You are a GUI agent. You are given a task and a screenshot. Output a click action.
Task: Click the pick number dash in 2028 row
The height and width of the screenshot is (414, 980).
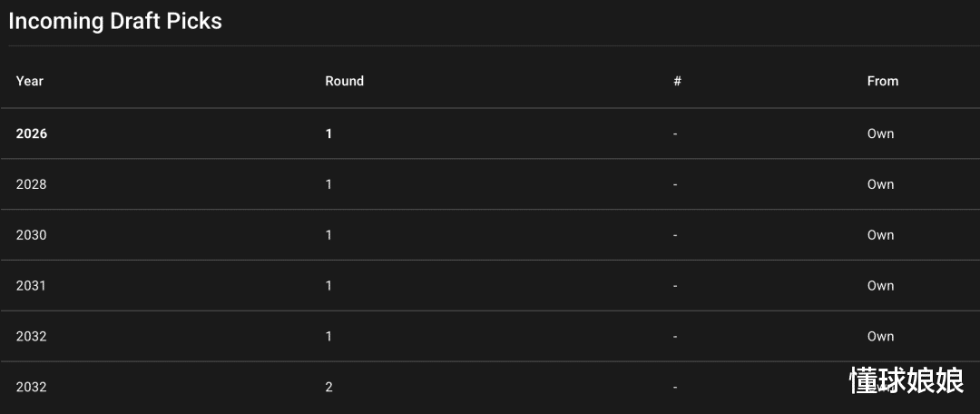click(x=675, y=184)
